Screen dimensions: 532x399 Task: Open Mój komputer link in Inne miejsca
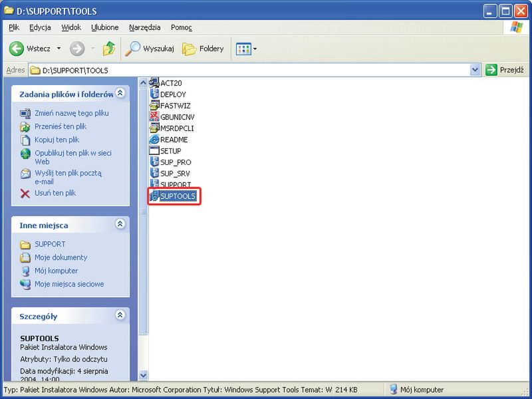(56, 271)
